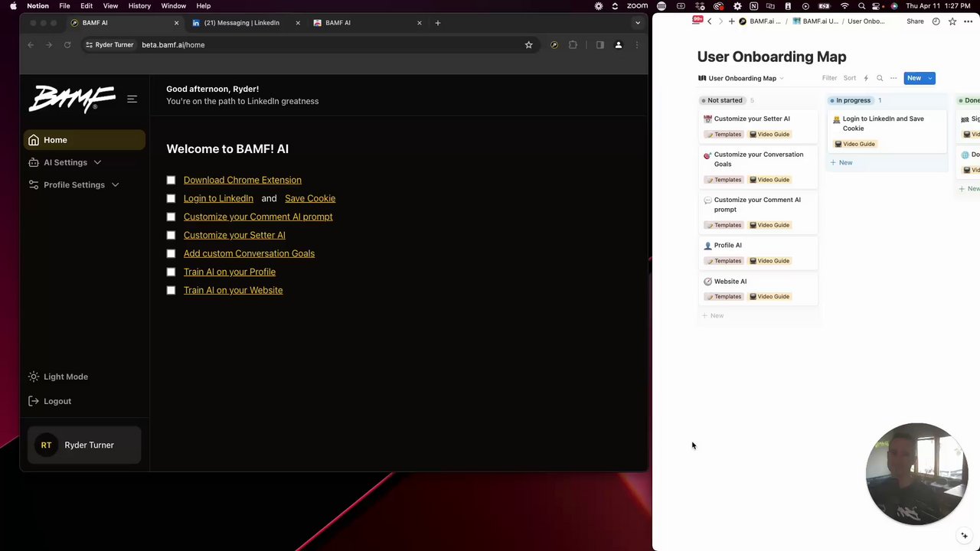This screenshot has width=980, height=551.
Task: Open Spotlight search in menu bar
Action: (861, 5)
